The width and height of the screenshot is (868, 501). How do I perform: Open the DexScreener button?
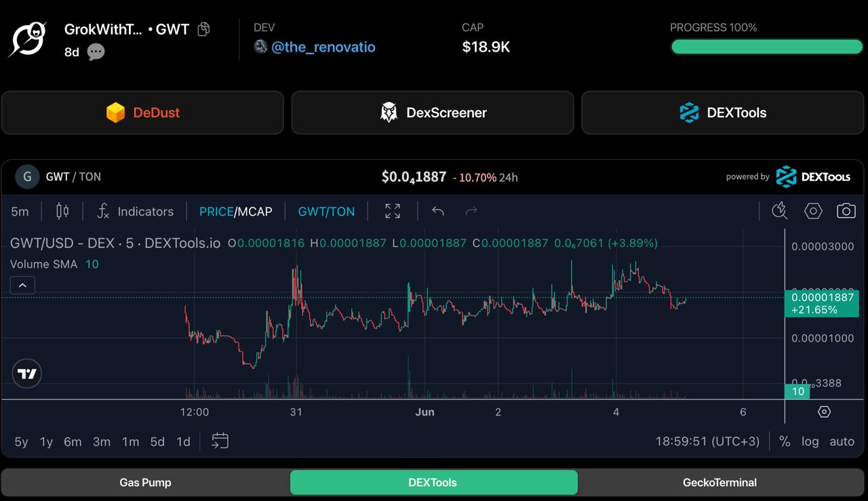[x=433, y=113]
